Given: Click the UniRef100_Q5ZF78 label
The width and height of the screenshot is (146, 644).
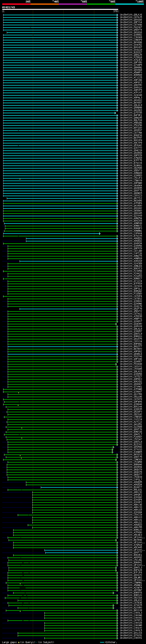Looking at the screenshot, I should pos(131,309).
